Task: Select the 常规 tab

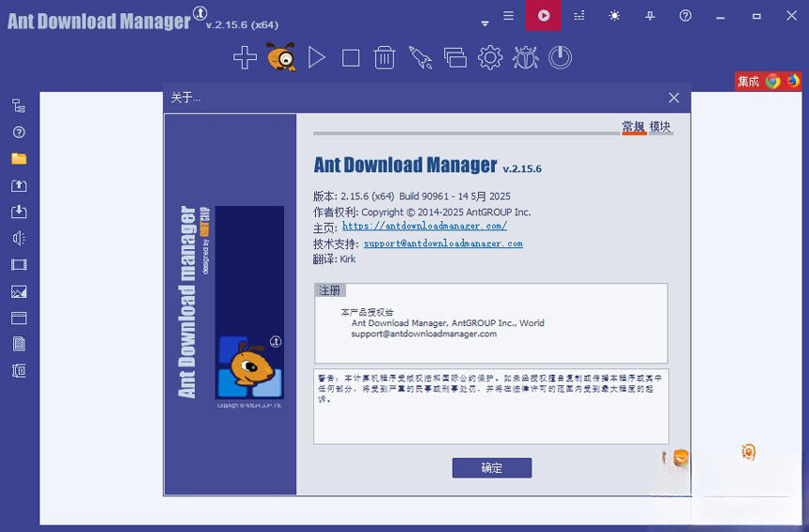Action: (633, 127)
